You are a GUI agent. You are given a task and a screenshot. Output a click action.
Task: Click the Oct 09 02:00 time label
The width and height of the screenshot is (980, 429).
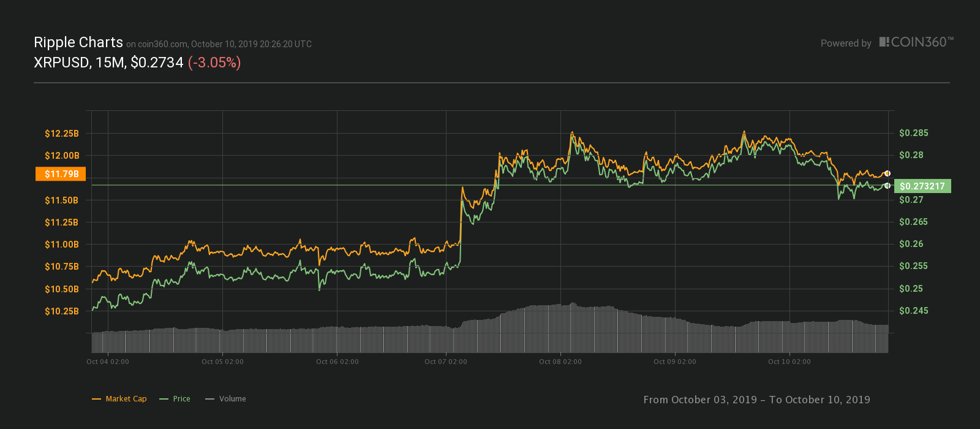point(675,362)
